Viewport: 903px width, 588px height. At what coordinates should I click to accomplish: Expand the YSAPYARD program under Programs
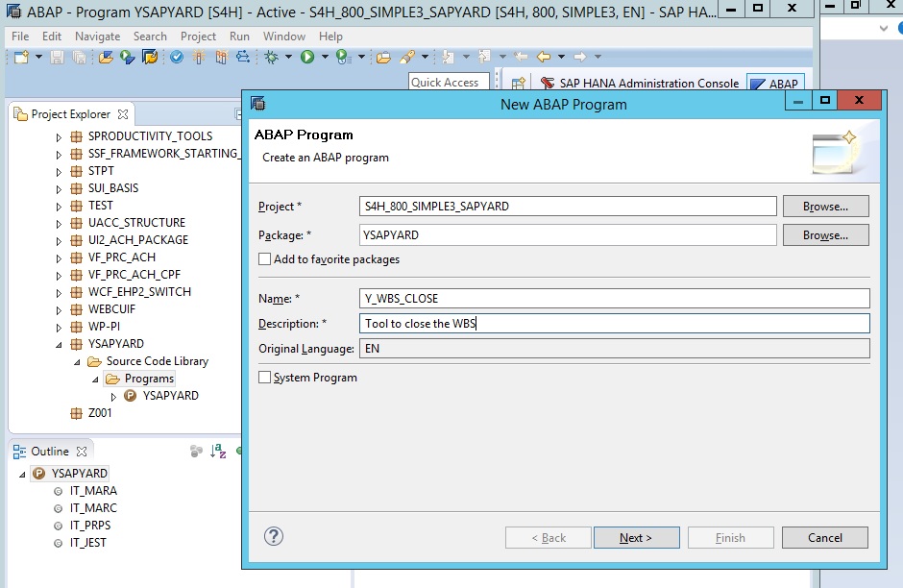113,396
